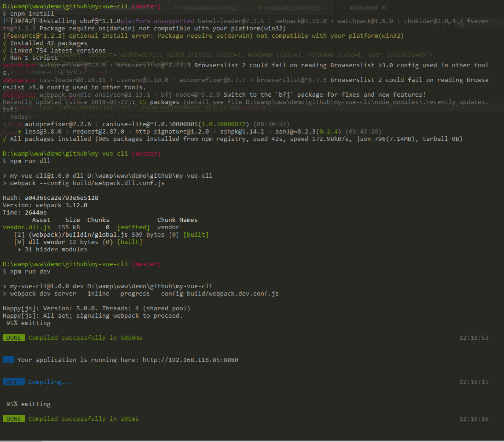Screen dimensions: 504x442
Task: Click the 'Compiling...' status text
Action: [50, 382]
